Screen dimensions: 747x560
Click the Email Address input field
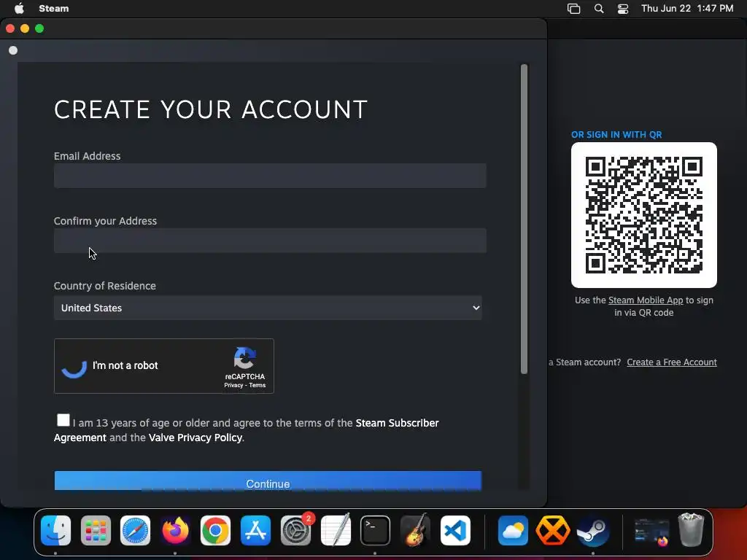click(270, 176)
